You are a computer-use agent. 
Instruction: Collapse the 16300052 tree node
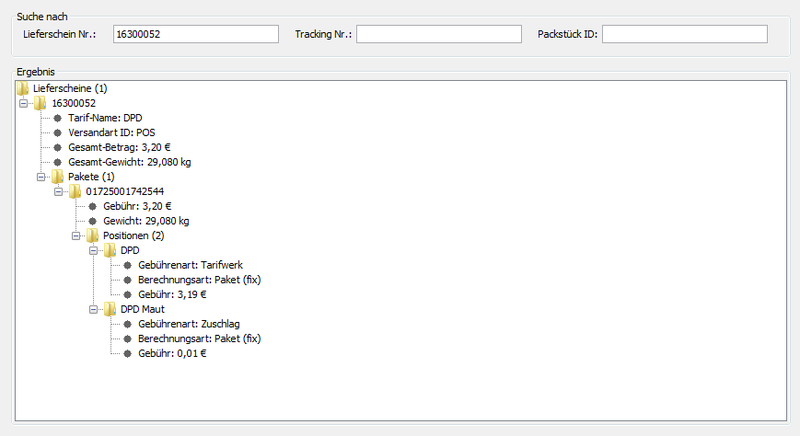[x=23, y=103]
